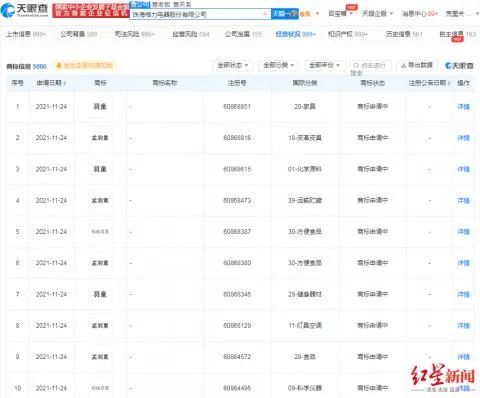
Task: Open the 公司发展 tab
Action: tap(243, 34)
